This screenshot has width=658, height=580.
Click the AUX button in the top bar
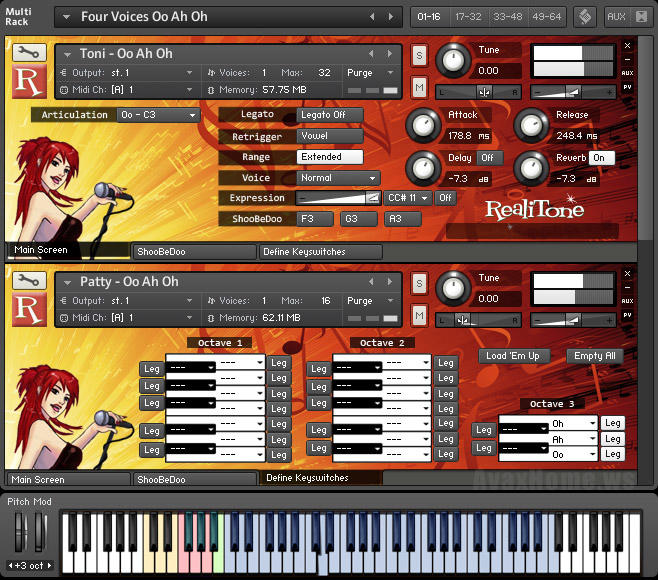[x=618, y=17]
